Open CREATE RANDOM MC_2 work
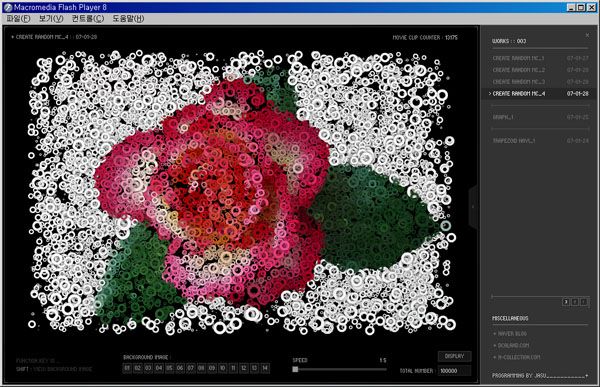This screenshot has width=600, height=387. [540, 70]
